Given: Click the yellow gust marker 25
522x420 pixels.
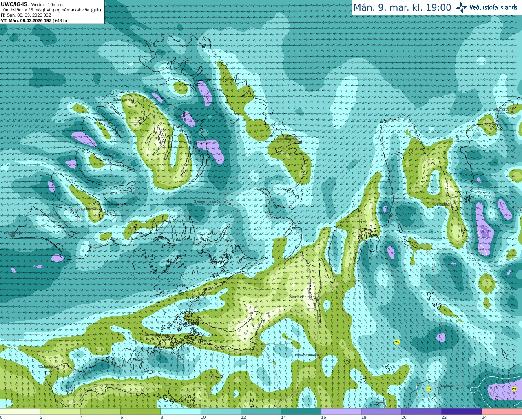Looking at the screenshot, I should coord(397,342).
